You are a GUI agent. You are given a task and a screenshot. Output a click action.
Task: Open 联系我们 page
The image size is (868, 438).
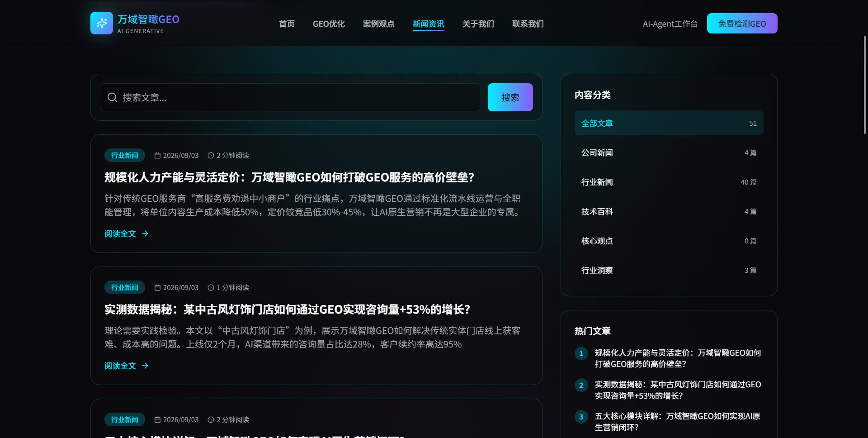(x=528, y=24)
